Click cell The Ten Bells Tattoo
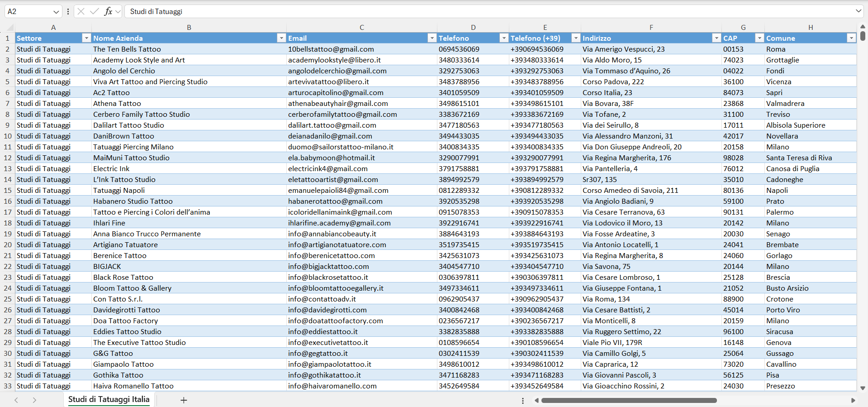The image size is (868, 407). [x=189, y=49]
